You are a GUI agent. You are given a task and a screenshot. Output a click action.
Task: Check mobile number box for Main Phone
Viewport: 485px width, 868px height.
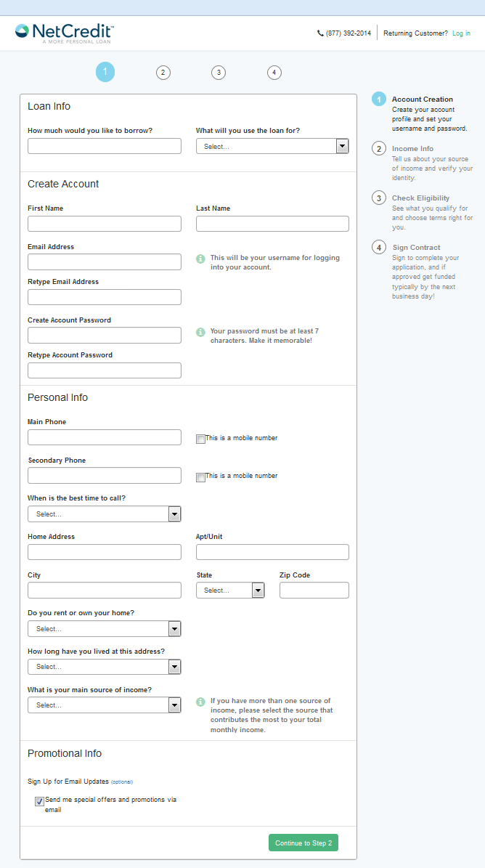pos(200,439)
